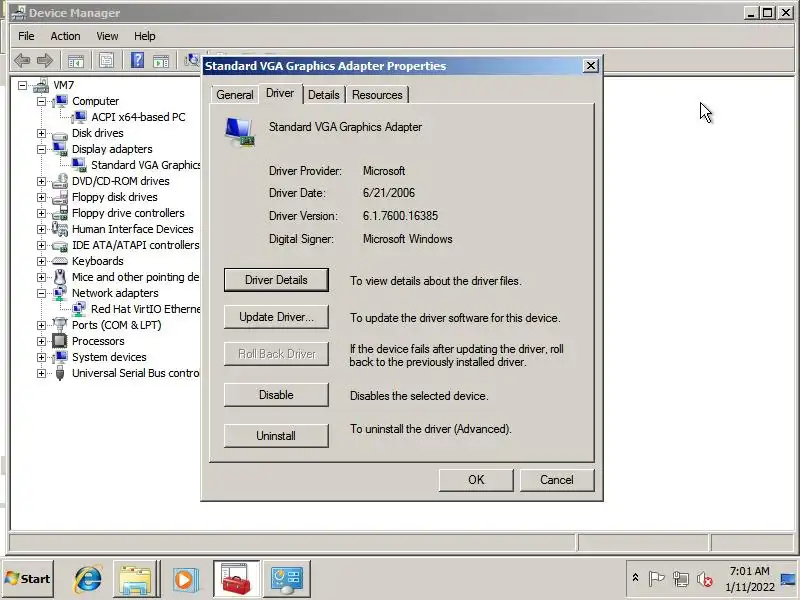This screenshot has width=800, height=600.
Task: Open the Help menu
Action: 145,36
